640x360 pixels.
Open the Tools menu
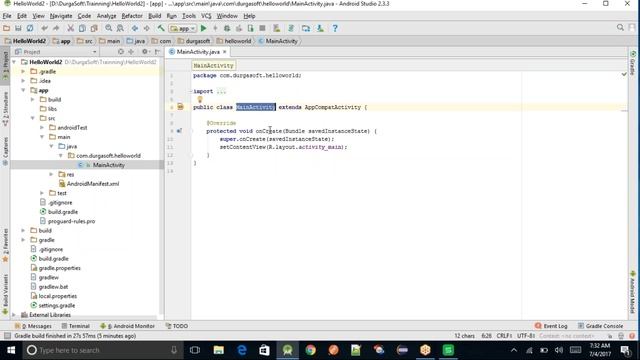(189, 16)
